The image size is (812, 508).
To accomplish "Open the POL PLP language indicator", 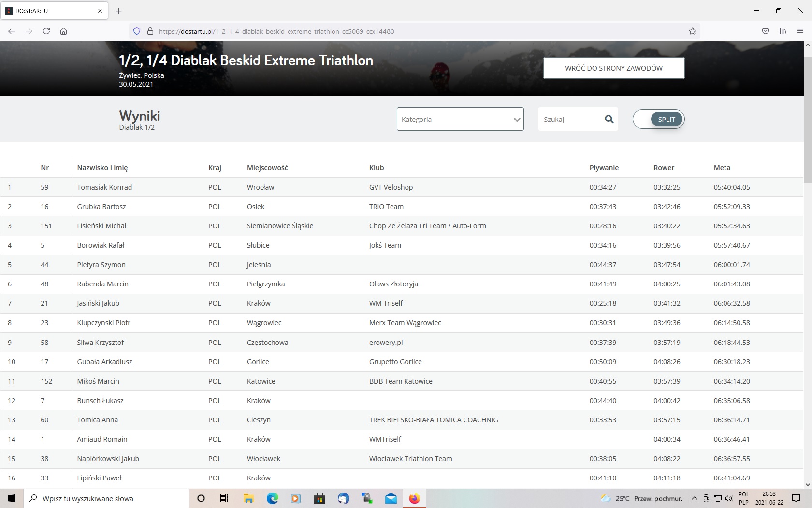I will [744, 498].
